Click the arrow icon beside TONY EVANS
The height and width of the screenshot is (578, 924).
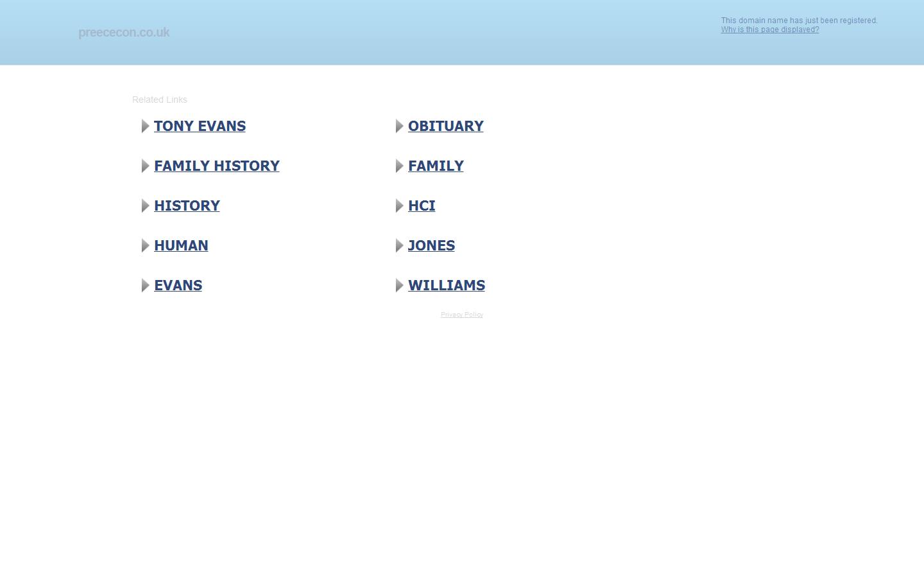tap(145, 127)
